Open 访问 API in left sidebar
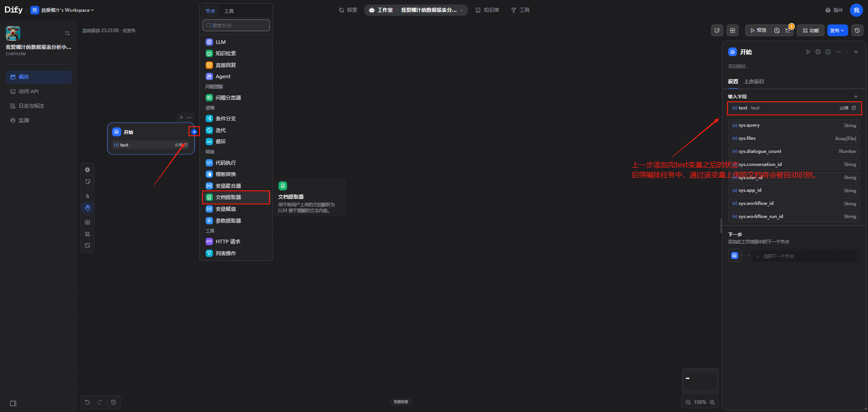Image resolution: width=868 pixels, height=412 pixels. 39,91
